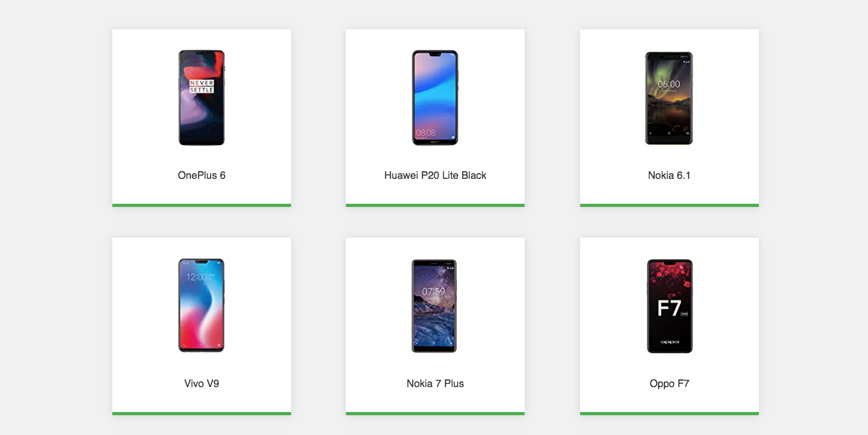Select the green bar beneath Nokia 7 Plus card
Image resolution: width=868 pixels, height=435 pixels.
click(x=435, y=413)
